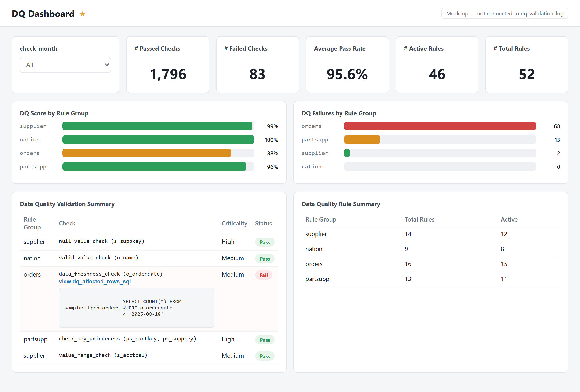The width and height of the screenshot is (580, 392).
Task: Click the DQ Failures by Rule Group title
Action: [339, 113]
